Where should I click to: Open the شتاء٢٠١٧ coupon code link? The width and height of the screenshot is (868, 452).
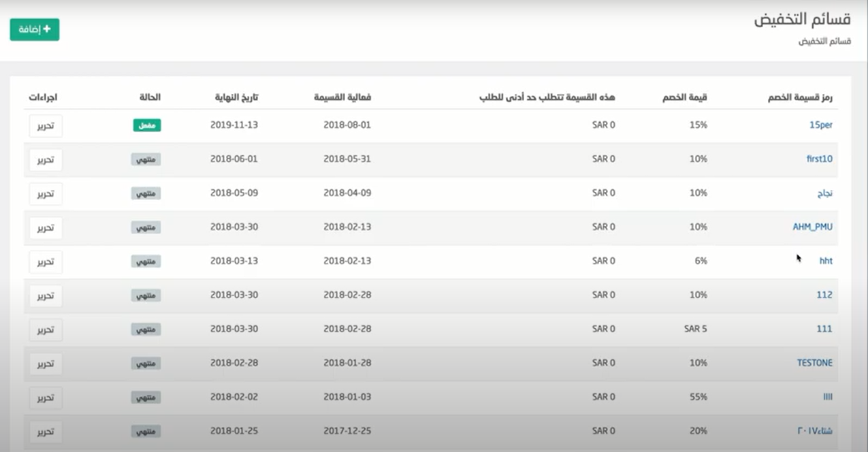(815, 432)
